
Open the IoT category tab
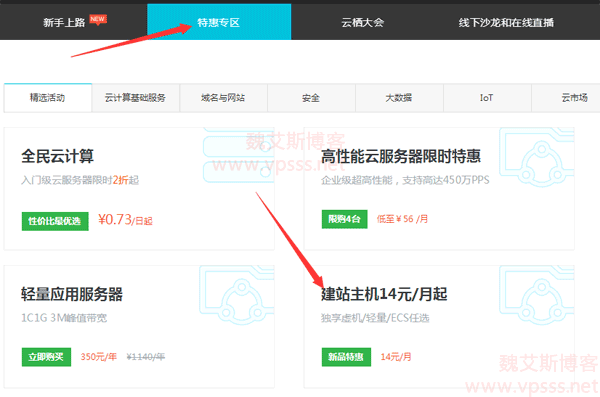tap(487, 98)
